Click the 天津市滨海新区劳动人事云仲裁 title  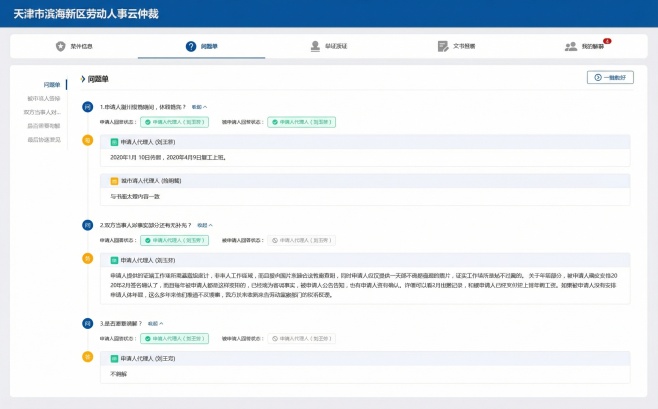pos(86,14)
